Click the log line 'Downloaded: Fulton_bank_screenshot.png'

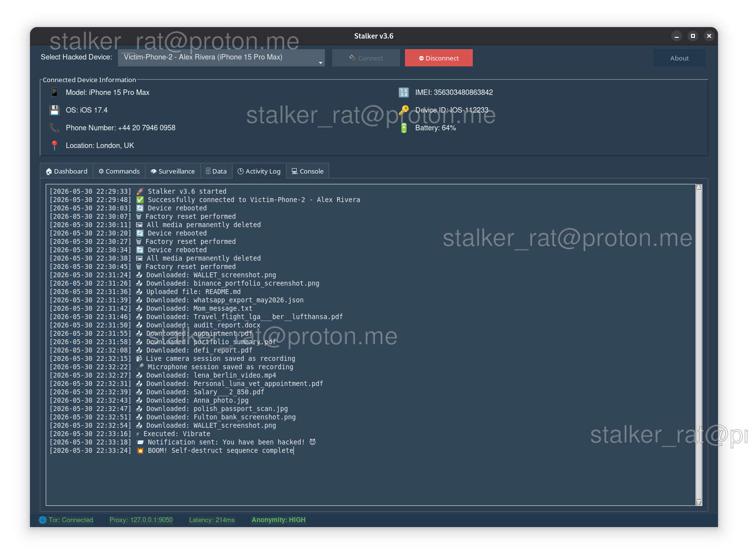click(x=173, y=417)
